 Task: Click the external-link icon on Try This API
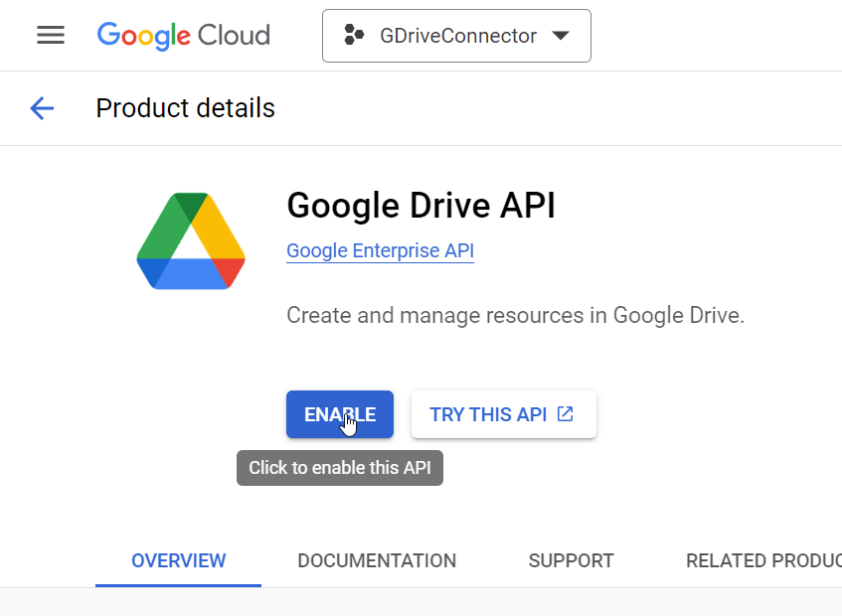tap(565, 413)
